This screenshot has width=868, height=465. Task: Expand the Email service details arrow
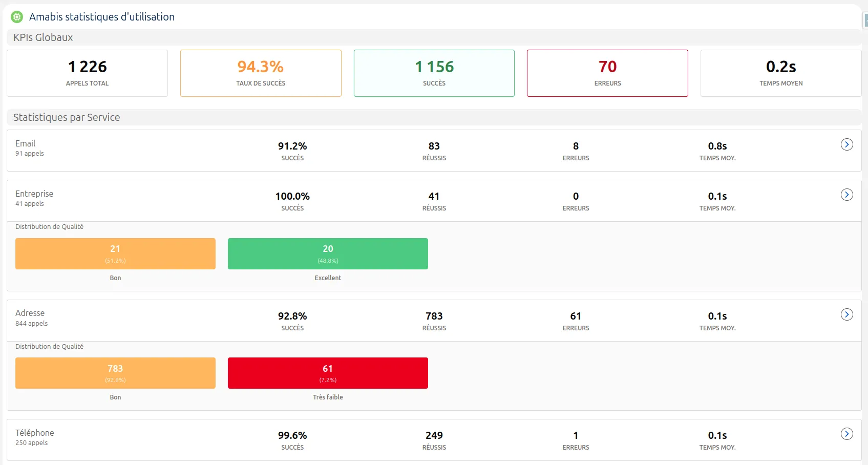tap(846, 144)
